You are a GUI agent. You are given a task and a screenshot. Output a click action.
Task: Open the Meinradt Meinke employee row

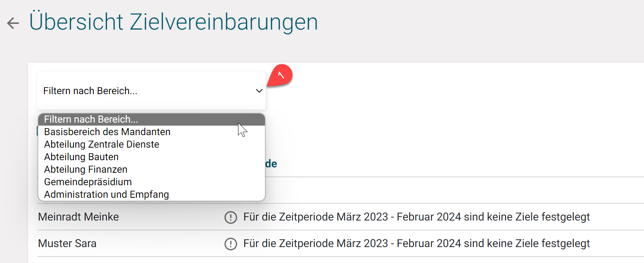click(x=78, y=217)
